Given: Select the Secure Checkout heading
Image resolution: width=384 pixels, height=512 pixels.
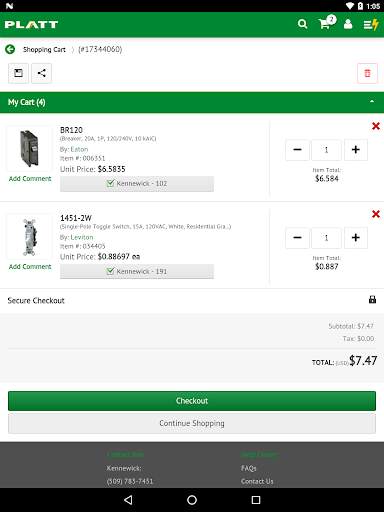Looking at the screenshot, I should tap(36, 301).
